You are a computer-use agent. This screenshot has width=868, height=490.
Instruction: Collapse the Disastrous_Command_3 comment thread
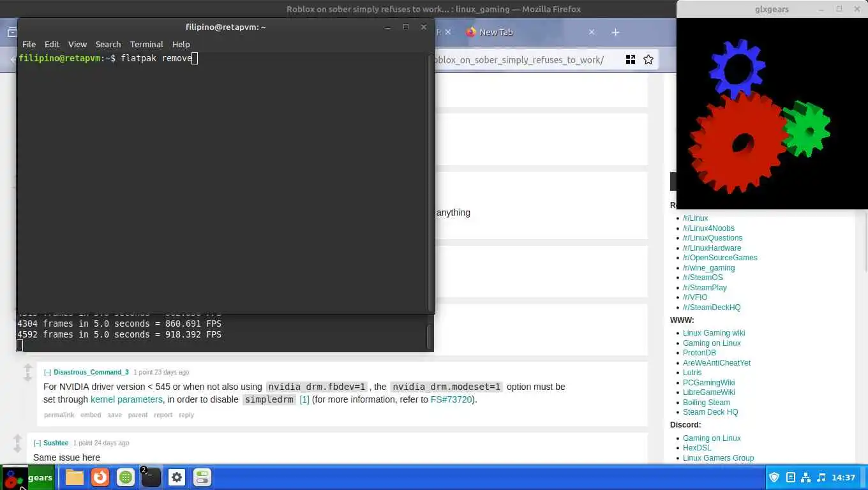[x=47, y=372]
